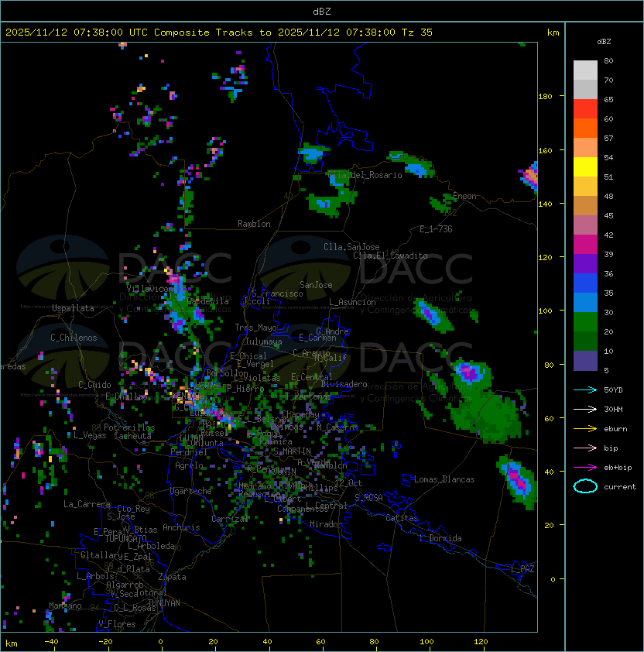Click the 'Tres_Mayo' map label

(255, 328)
